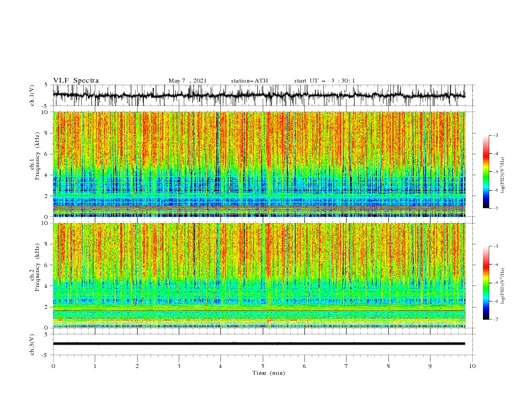Click tick label "2" on the Time axis
532x411 pixels.
pos(137,366)
